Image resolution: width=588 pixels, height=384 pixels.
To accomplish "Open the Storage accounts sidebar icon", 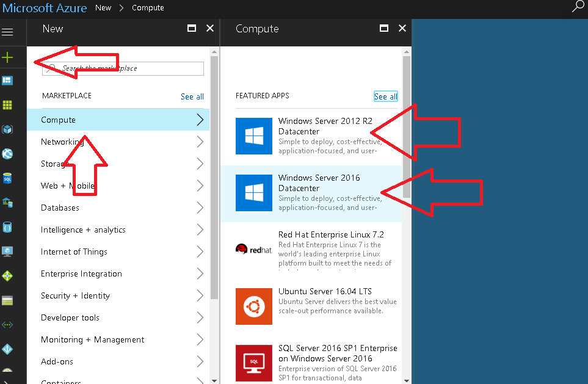I will pos(7,300).
